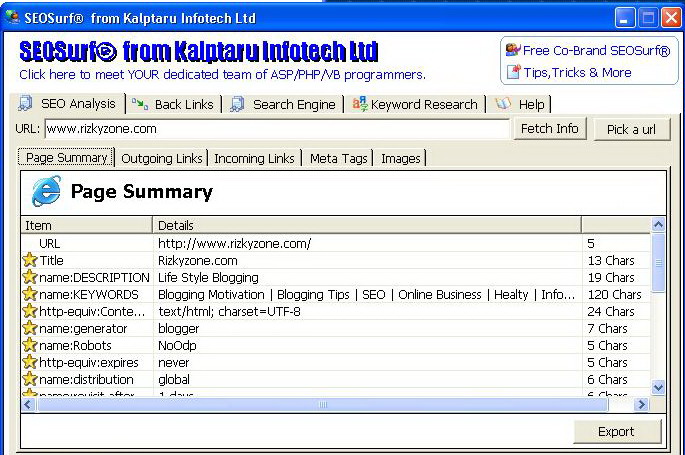The image size is (685, 455).
Task: Click the vertical scrollbar thumb
Action: pos(658,263)
